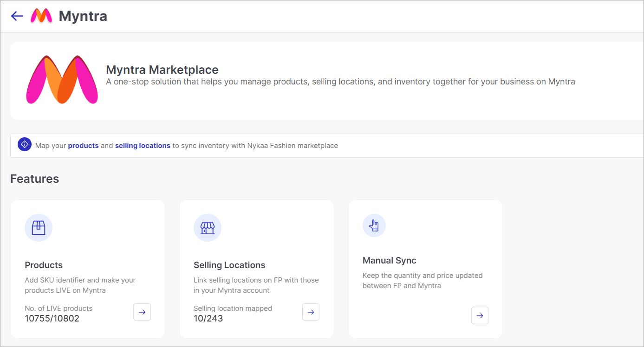Click the large Myntra Marketplace logo
Viewport: 644px width, 347px height.
pyautogui.click(x=62, y=80)
